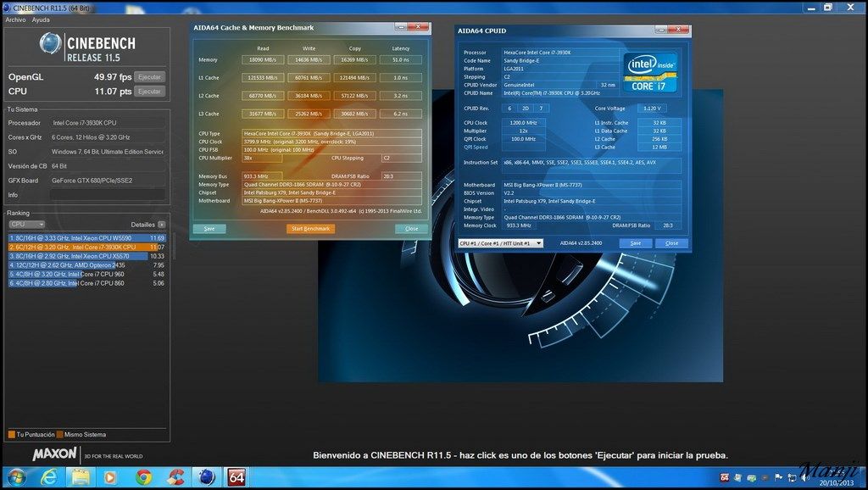Select ranking entry Core i7-3930K CPU
This screenshot has width=868, height=490.
(x=87, y=247)
